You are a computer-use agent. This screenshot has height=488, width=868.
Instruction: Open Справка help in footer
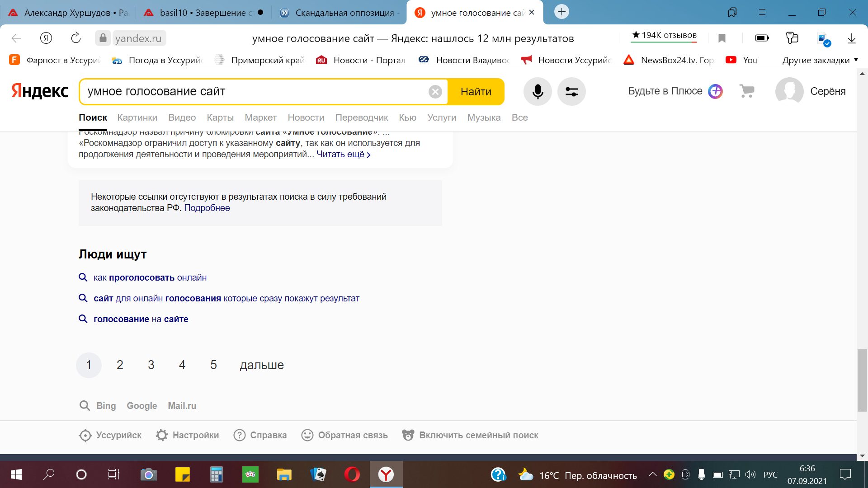coord(260,435)
